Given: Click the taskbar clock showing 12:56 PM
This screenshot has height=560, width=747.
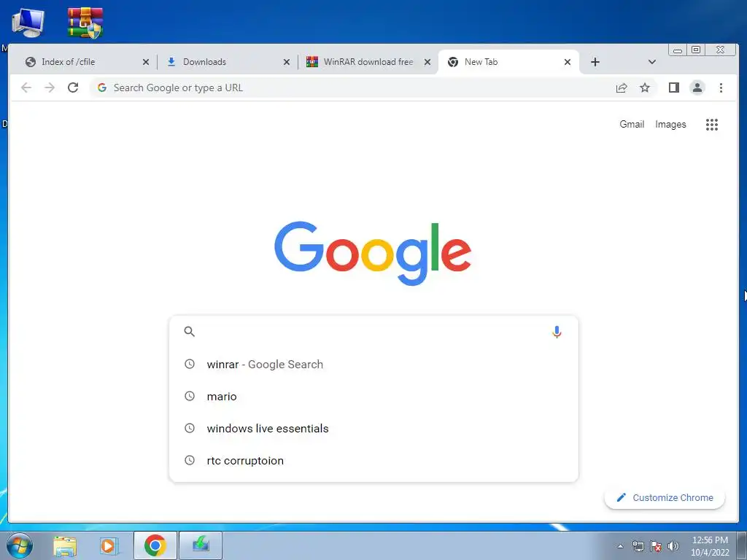Looking at the screenshot, I should click(710, 546).
